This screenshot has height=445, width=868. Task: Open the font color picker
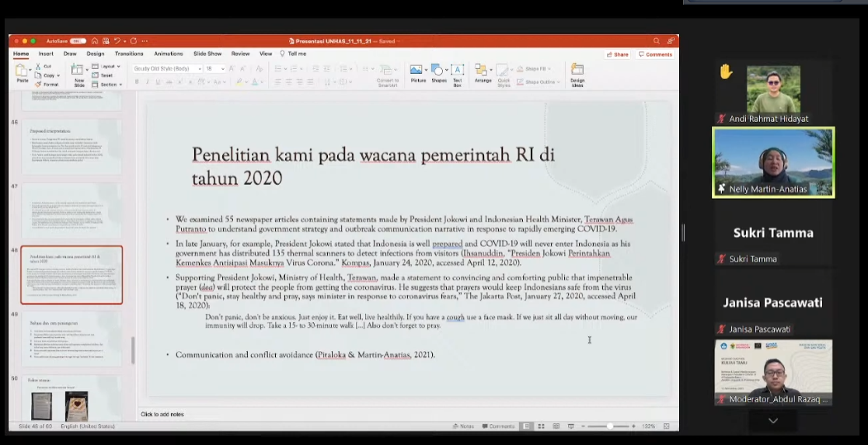(255, 82)
